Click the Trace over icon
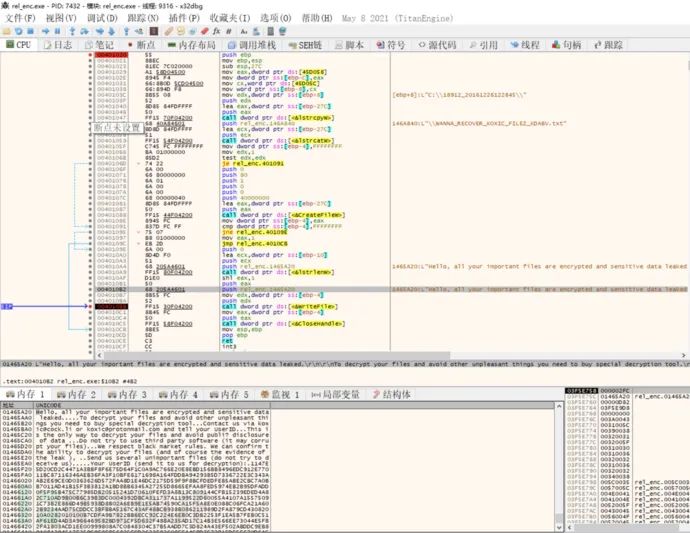 111,31
